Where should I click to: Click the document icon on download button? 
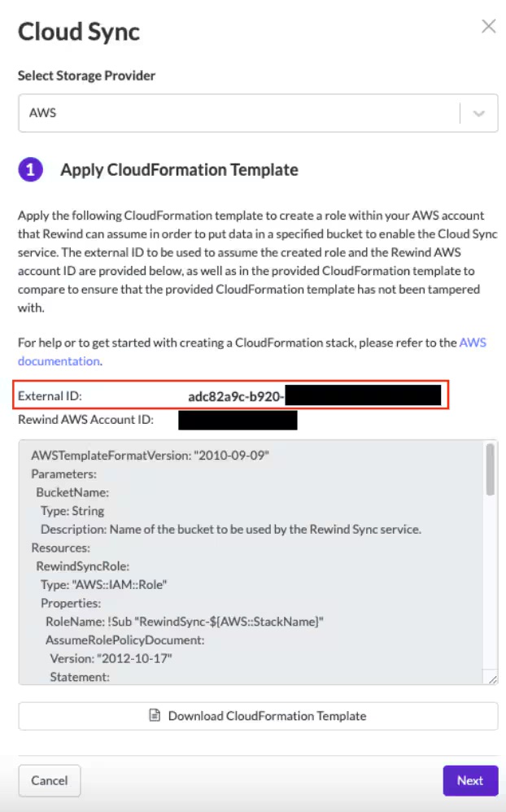point(155,715)
